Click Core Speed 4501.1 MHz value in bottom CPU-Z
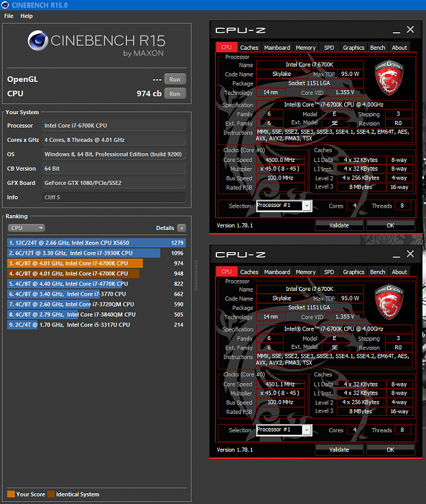The height and width of the screenshot is (504, 426). coord(280,384)
